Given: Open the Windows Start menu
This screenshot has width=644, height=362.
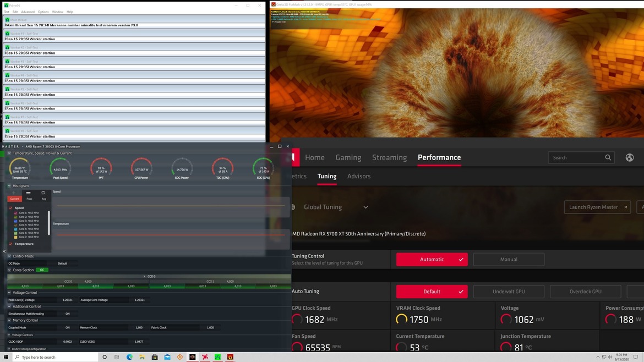Looking at the screenshot, I should [x=6, y=357].
